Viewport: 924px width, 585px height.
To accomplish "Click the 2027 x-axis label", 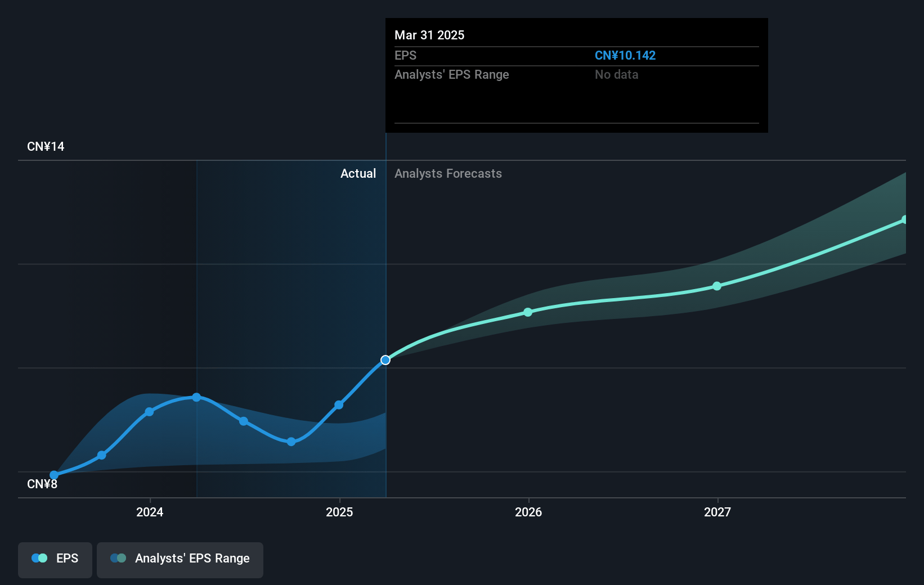I will (x=717, y=512).
